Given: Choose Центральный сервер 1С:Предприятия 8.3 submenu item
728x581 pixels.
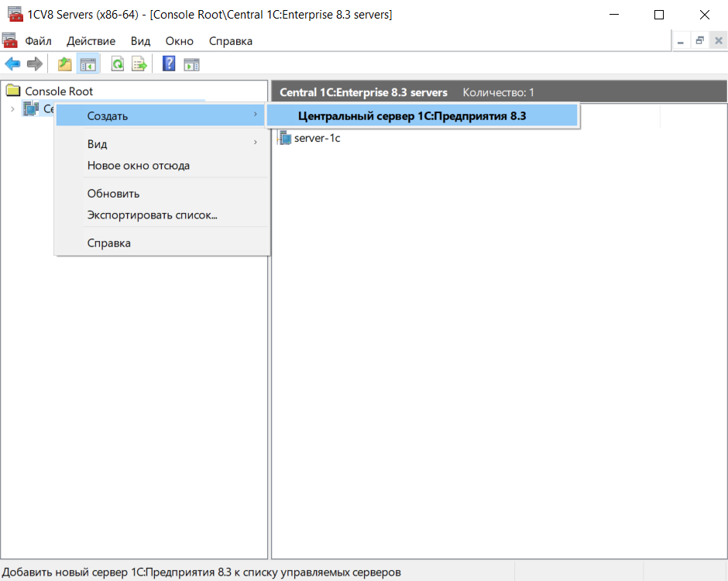Looking at the screenshot, I should pyautogui.click(x=422, y=115).
